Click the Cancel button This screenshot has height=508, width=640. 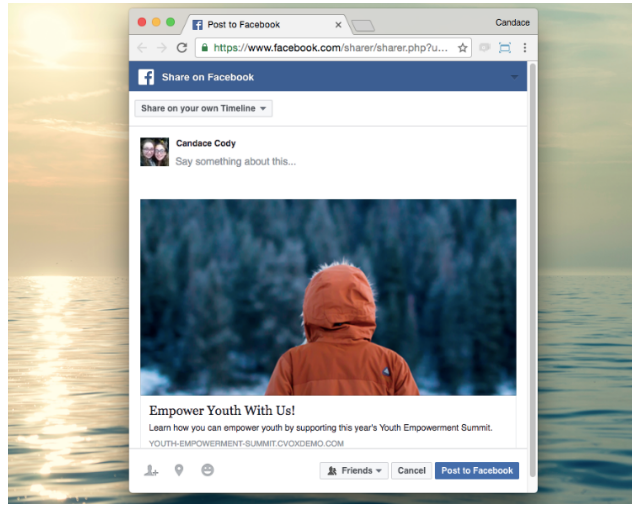pyautogui.click(x=411, y=470)
